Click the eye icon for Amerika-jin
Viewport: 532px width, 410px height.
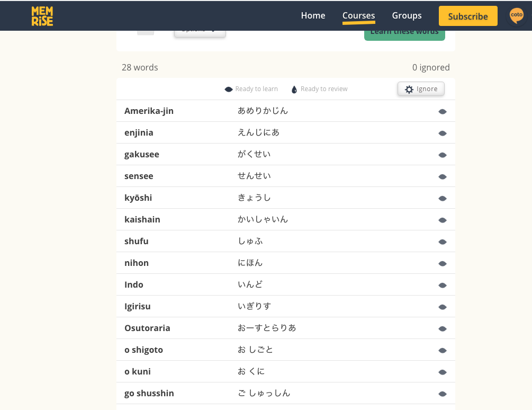(443, 112)
